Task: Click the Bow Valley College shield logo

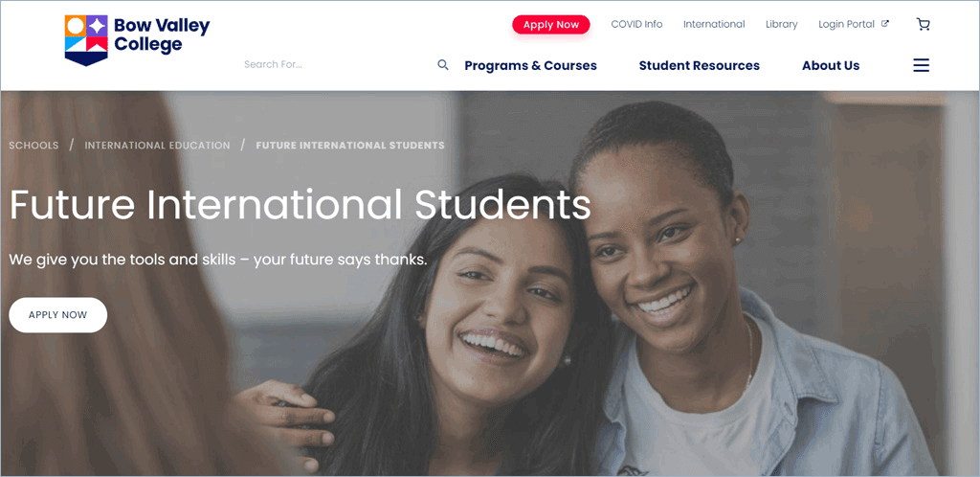Action: coord(86,40)
